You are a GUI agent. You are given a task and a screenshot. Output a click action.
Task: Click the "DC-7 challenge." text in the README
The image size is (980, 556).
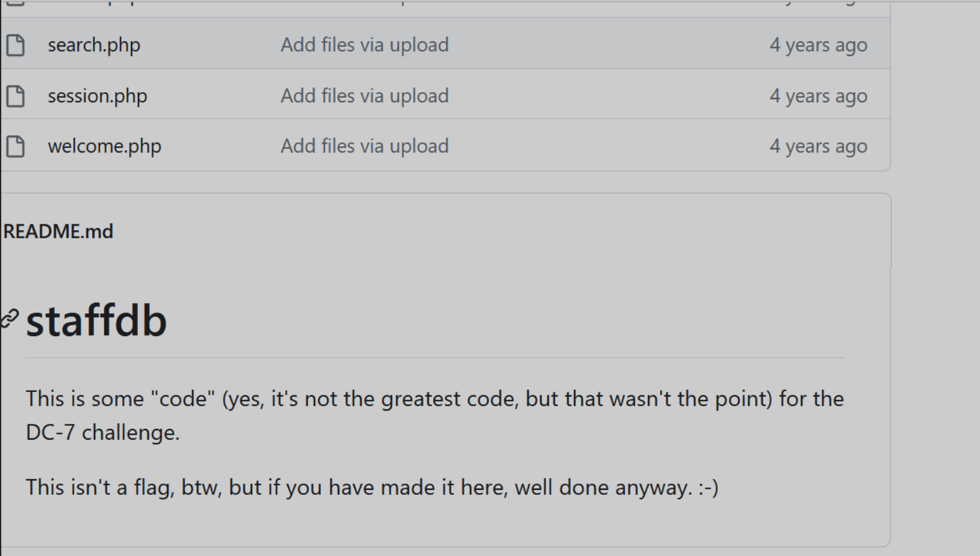(103, 433)
